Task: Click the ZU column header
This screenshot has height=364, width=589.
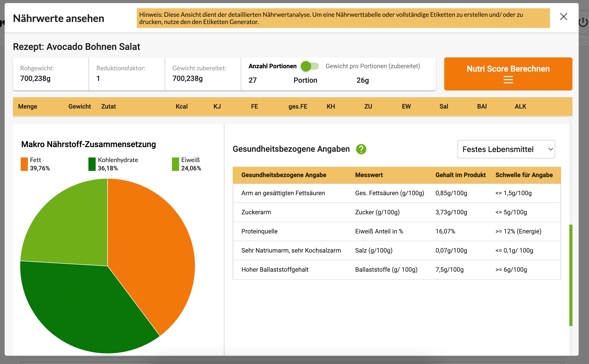Action: [x=368, y=107]
